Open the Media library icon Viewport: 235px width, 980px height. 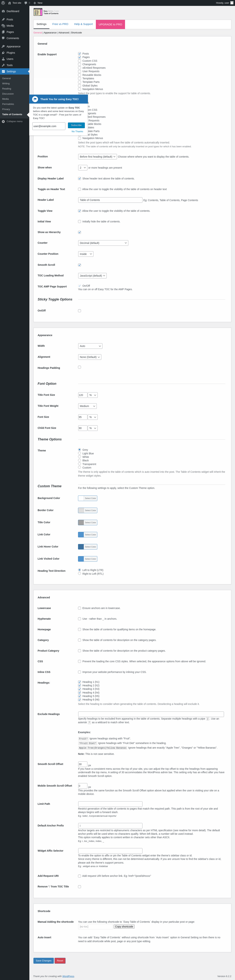click(3, 26)
